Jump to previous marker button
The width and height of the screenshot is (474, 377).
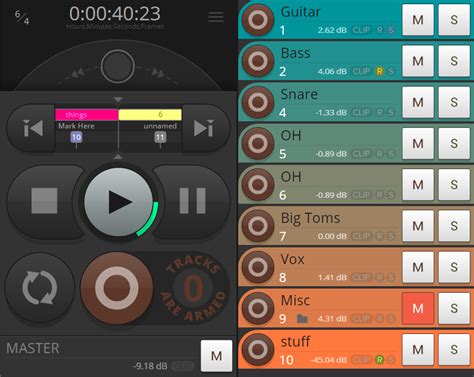tap(32, 128)
